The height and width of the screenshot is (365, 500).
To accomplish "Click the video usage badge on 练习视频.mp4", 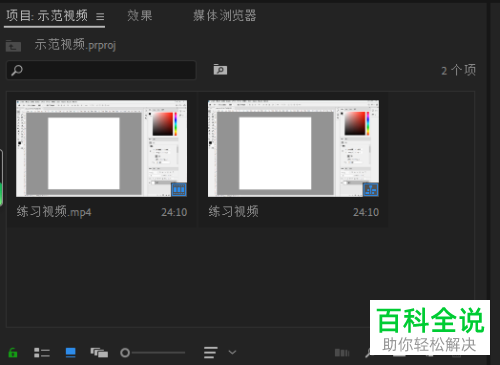I will click(179, 190).
